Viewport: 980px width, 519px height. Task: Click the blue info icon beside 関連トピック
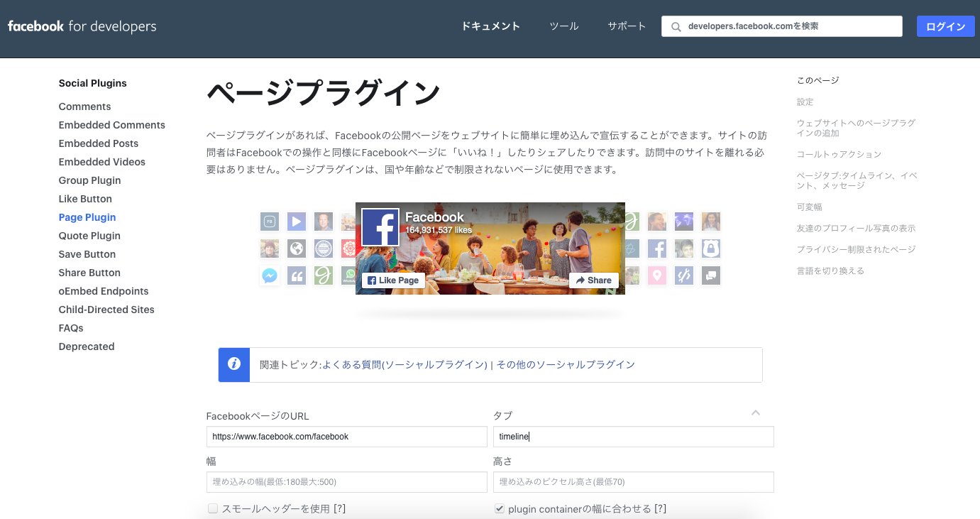coord(233,365)
